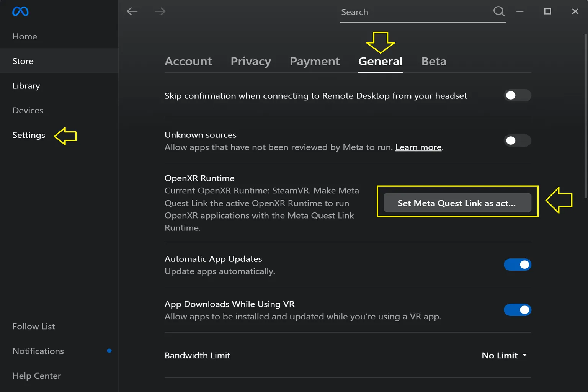
Task: Click the blue Notifications indicator dot
Action: [x=109, y=351]
